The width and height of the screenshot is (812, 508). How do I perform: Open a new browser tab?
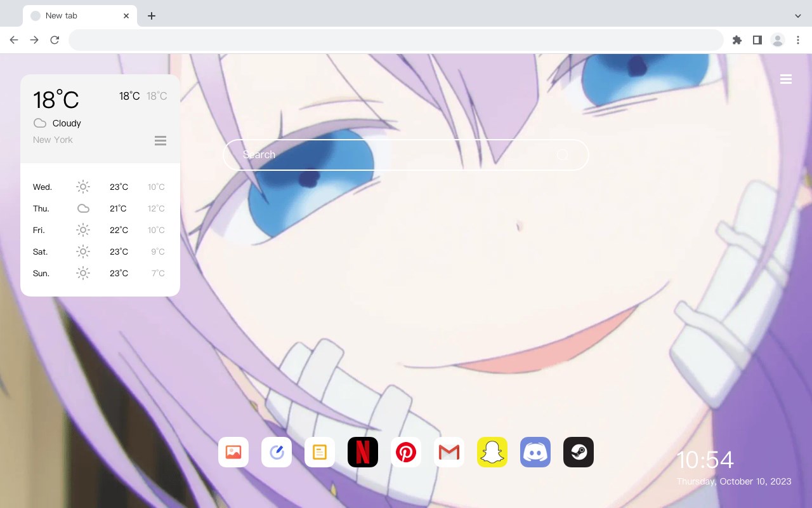tap(151, 16)
